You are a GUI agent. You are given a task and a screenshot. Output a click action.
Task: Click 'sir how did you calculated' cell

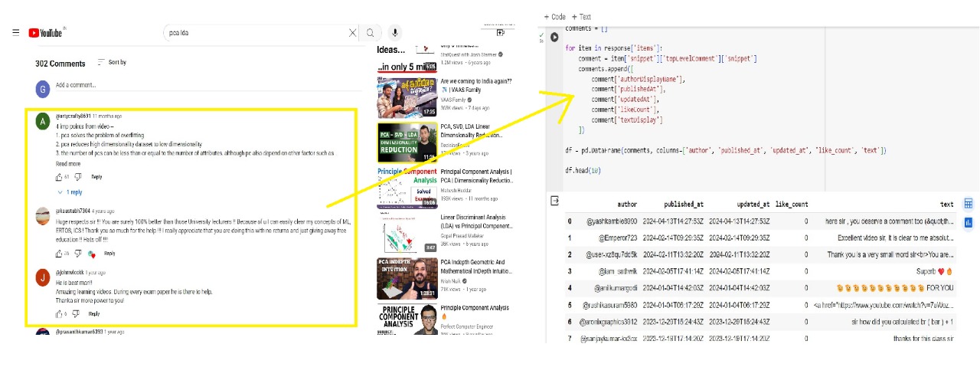click(x=903, y=322)
